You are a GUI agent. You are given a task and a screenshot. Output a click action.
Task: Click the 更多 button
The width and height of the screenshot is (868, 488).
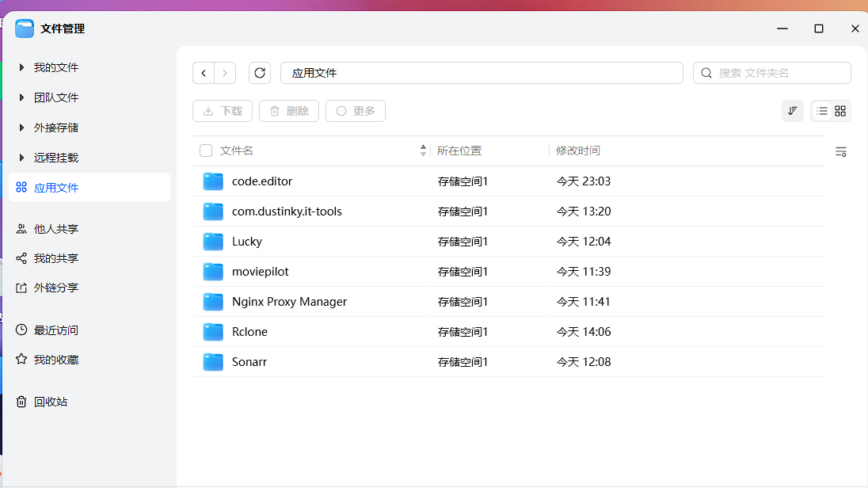(356, 111)
